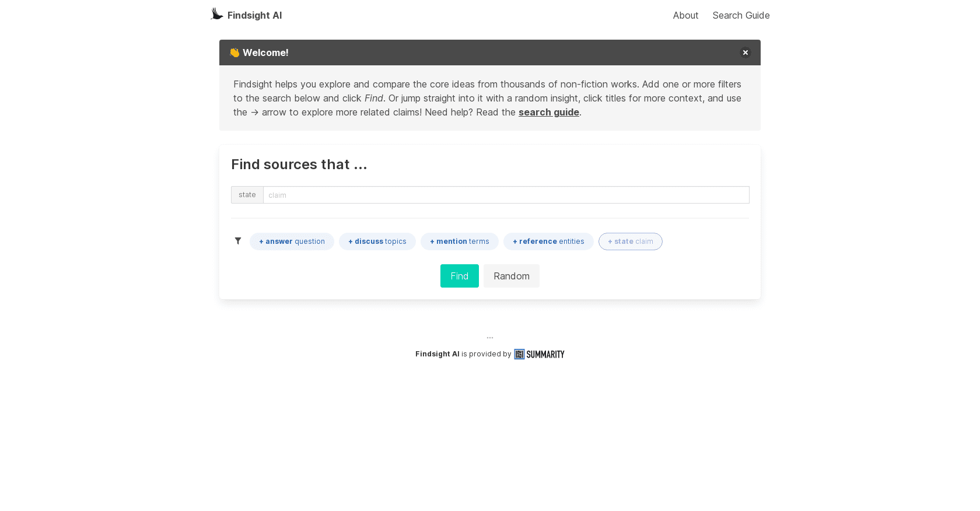Viewport: 980px width, 511px height.
Task: Click Random for a random insight
Action: pos(511,275)
